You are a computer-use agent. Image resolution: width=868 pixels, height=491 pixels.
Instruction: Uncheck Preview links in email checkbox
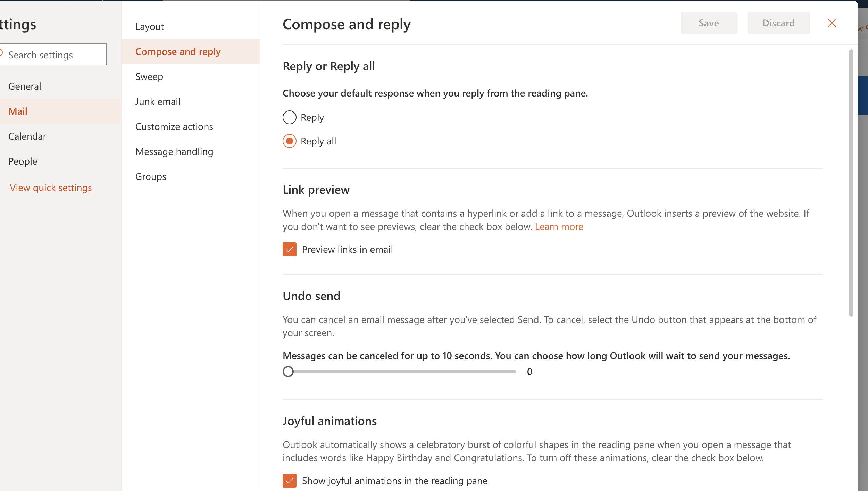289,250
